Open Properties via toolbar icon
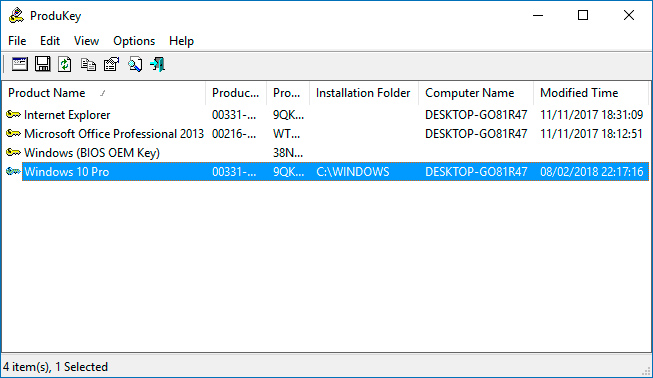653x378 pixels. (x=111, y=64)
